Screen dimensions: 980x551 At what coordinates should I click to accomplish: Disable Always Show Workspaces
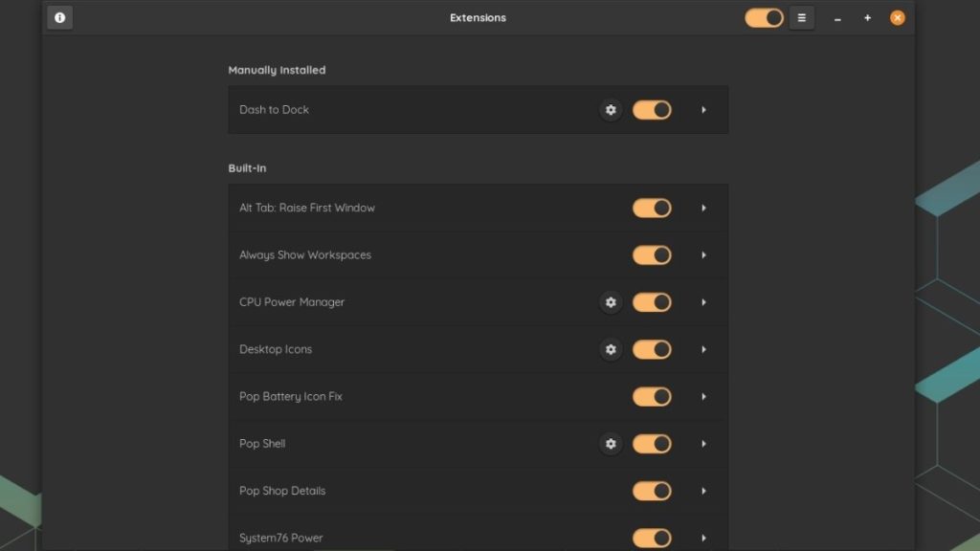[652, 254]
